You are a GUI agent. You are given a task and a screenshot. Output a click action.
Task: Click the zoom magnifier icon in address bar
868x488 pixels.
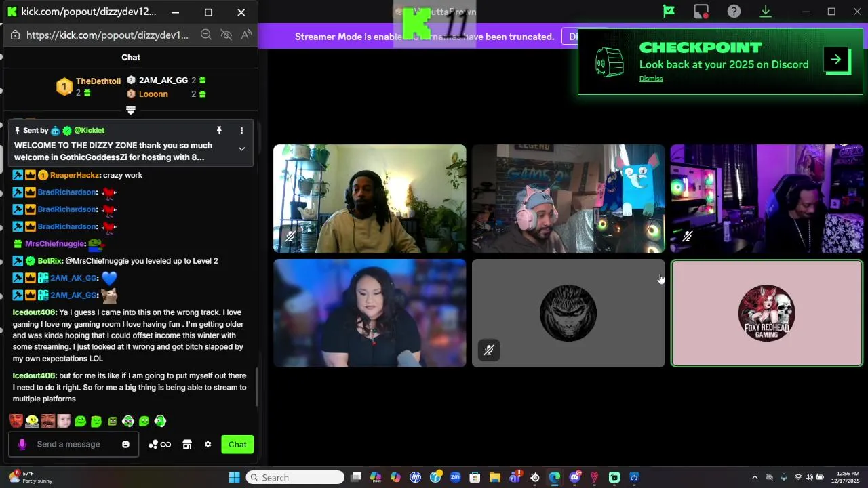click(x=206, y=35)
